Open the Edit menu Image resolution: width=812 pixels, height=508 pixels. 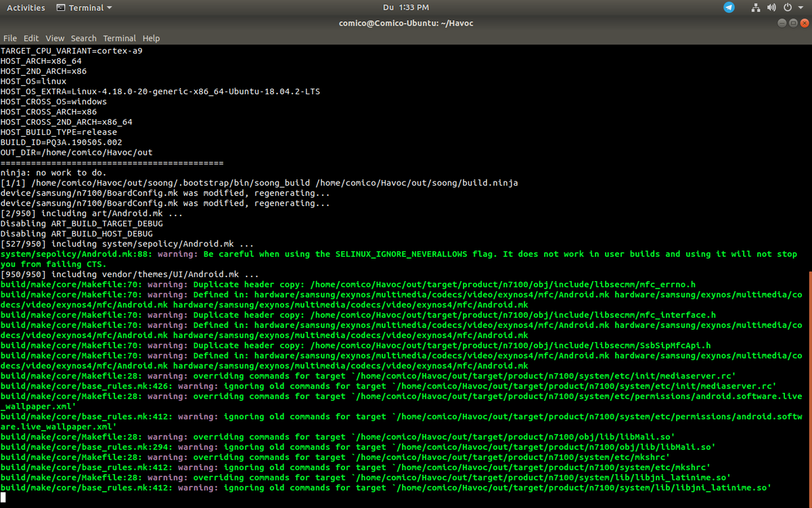[x=31, y=39]
